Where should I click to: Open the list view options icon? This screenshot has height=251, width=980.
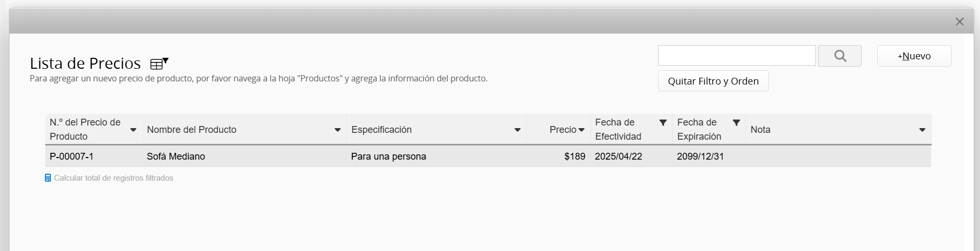pos(159,64)
